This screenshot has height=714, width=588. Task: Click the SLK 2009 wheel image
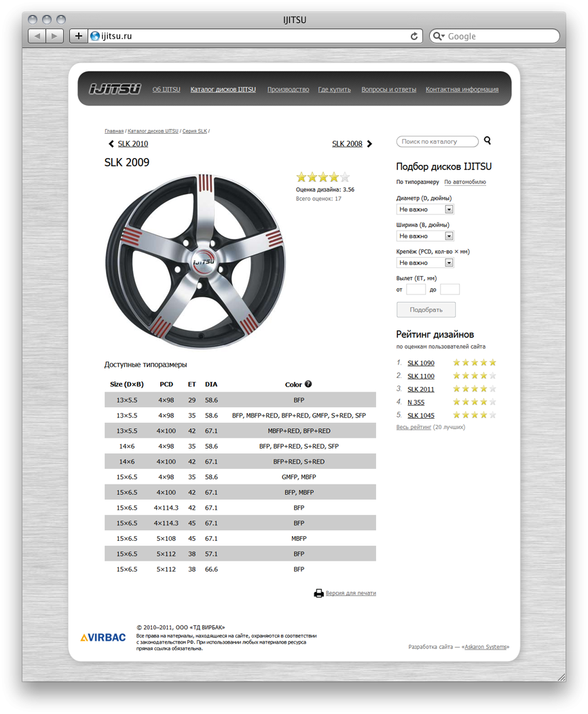pos(196,261)
